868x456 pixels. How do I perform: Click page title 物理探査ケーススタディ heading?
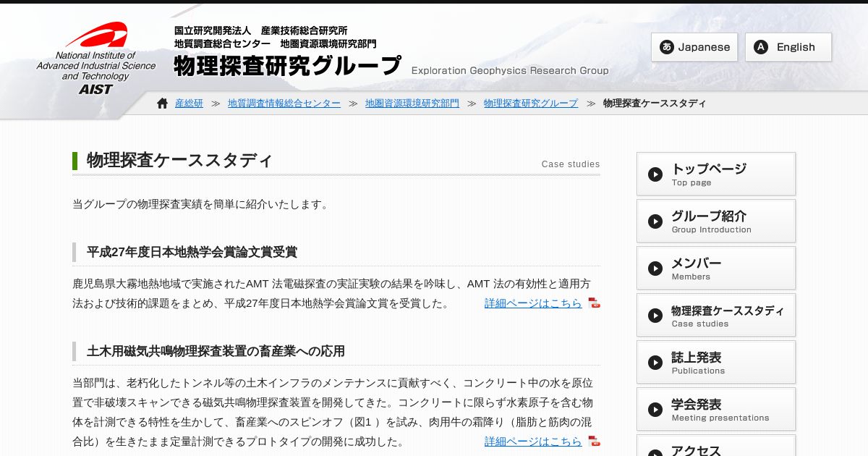179,161
